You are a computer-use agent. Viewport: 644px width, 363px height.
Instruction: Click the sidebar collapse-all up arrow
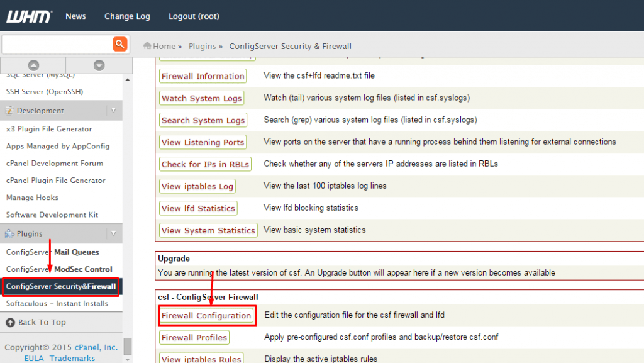point(33,65)
